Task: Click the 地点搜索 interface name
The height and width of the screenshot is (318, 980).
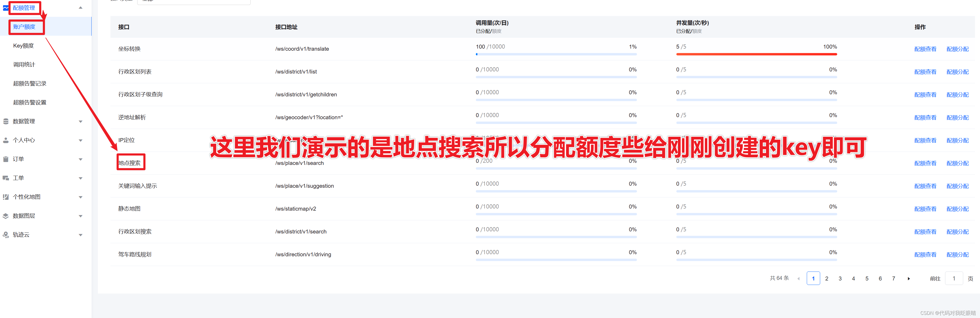Action: click(129, 163)
